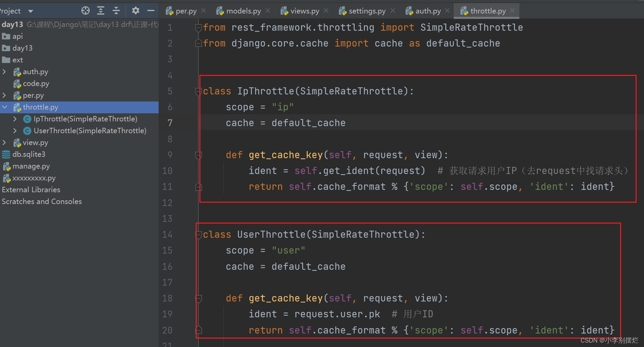Click the locate/select opened file target icon

(x=86, y=11)
